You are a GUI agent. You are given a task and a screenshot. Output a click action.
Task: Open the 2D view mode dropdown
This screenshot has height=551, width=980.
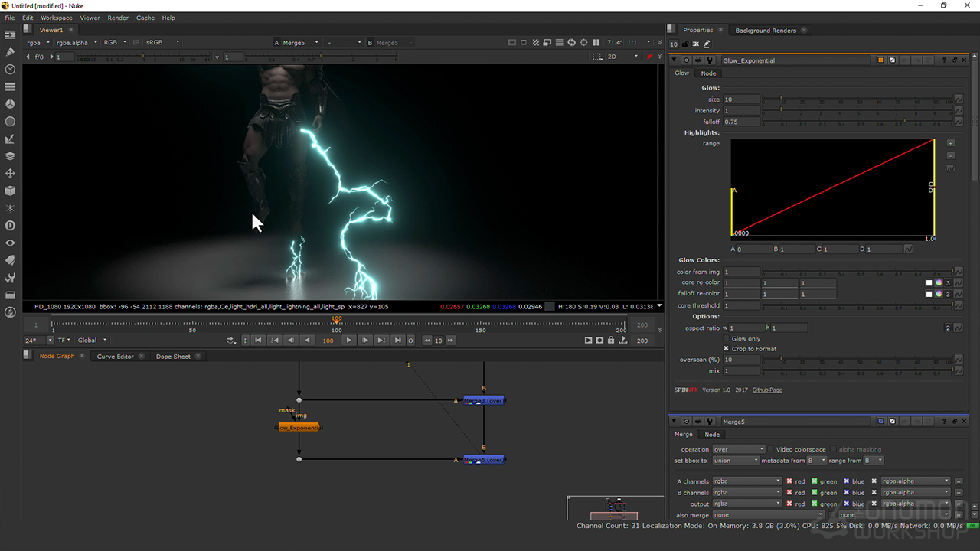622,57
